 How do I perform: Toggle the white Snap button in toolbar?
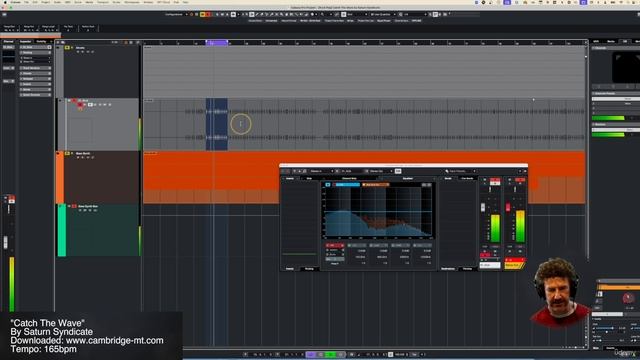coord(344,14)
